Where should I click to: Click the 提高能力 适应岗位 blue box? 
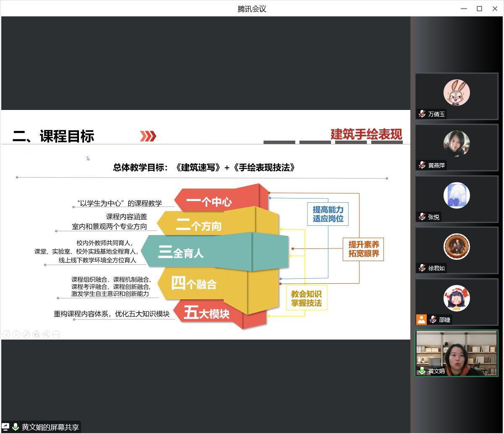click(328, 214)
